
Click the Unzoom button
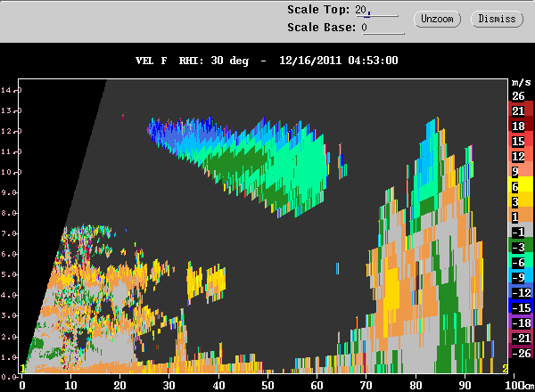tap(437, 19)
